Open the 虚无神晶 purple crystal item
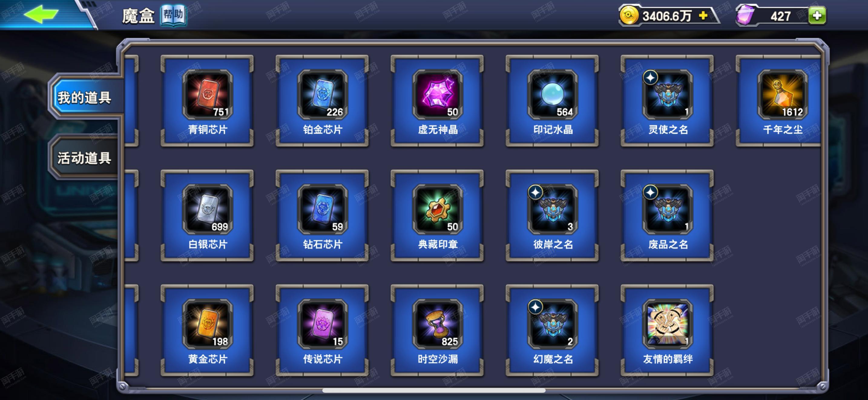 click(437, 101)
